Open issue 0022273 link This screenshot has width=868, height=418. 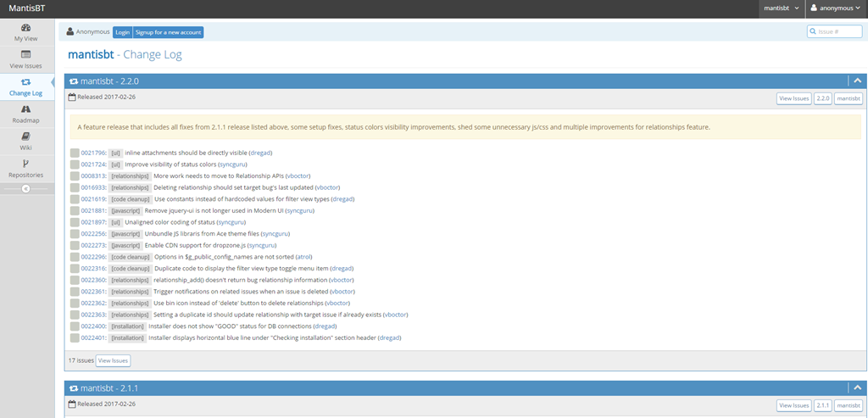(x=93, y=245)
